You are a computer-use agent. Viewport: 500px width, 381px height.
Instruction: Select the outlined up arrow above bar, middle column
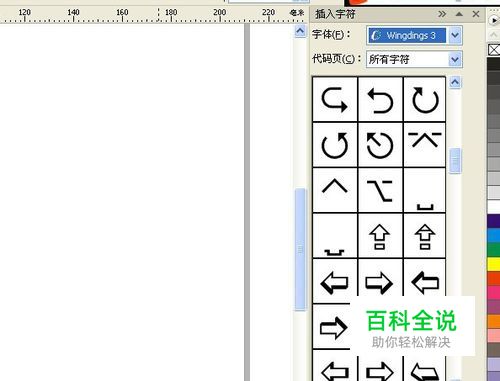pos(380,236)
